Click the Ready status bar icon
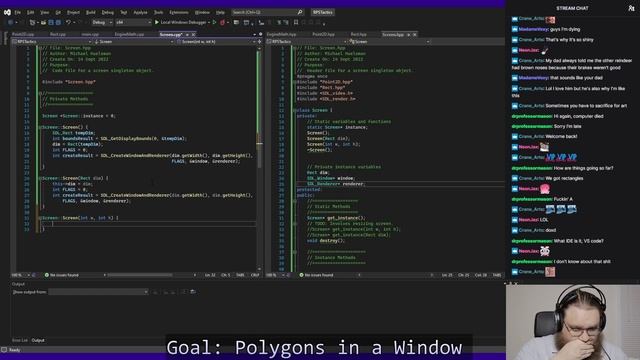 (x=4, y=350)
